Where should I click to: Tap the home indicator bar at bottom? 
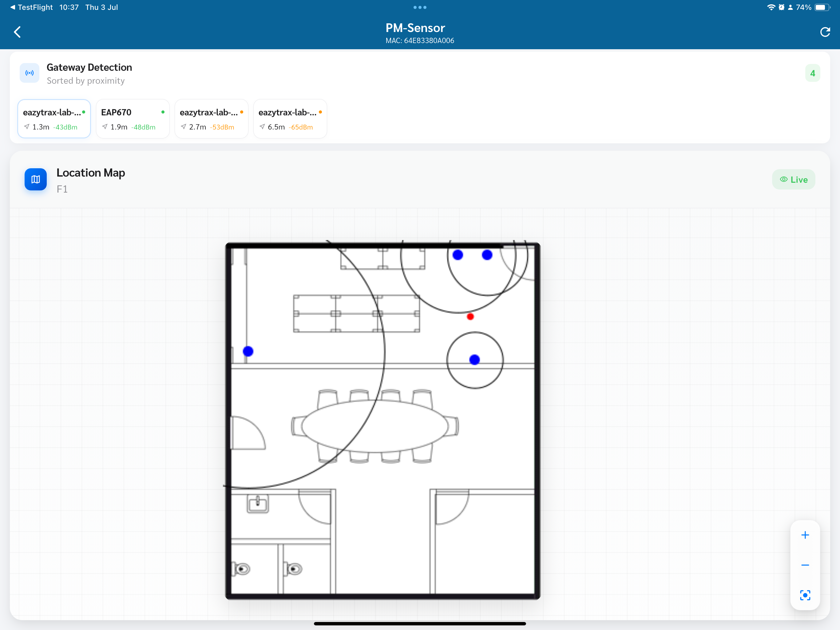click(x=420, y=624)
